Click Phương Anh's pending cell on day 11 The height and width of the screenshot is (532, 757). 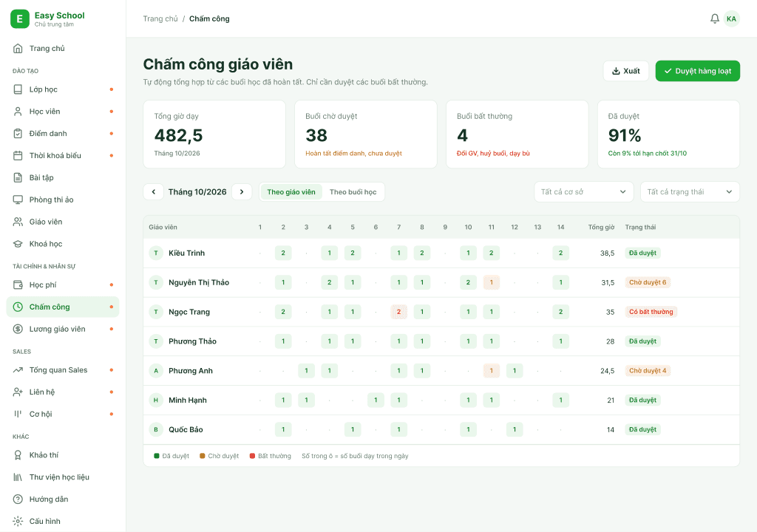pos(492,371)
